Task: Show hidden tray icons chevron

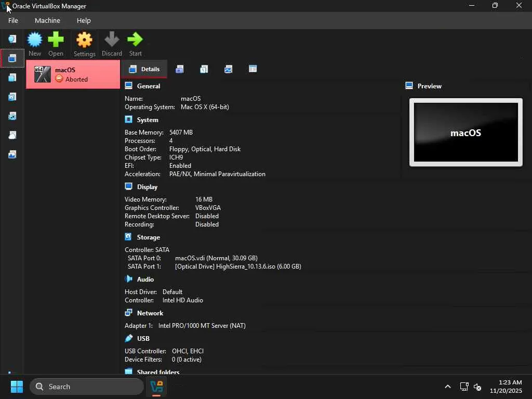Action: pyautogui.click(x=448, y=387)
